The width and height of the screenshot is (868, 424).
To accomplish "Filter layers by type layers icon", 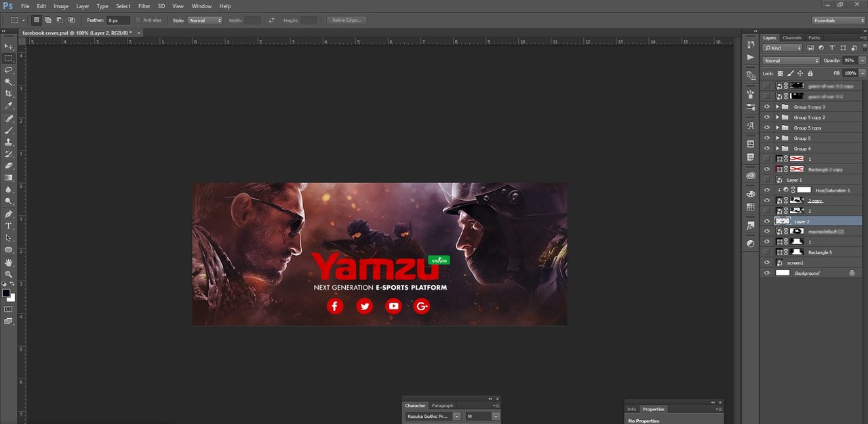I will [x=832, y=48].
